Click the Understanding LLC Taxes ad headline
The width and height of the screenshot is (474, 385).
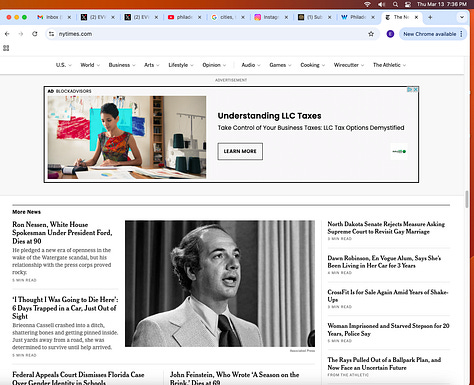click(x=269, y=116)
